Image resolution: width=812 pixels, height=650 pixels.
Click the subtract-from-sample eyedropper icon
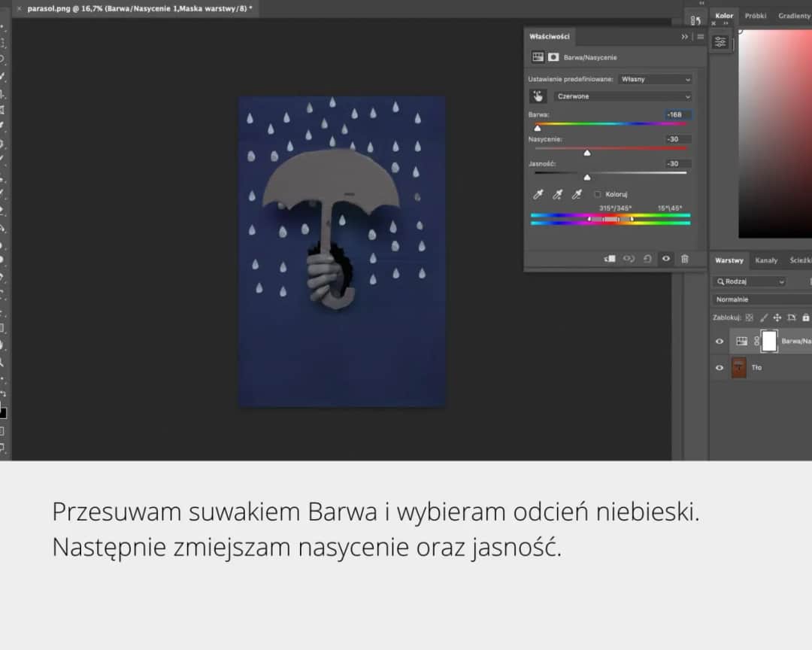tap(577, 194)
